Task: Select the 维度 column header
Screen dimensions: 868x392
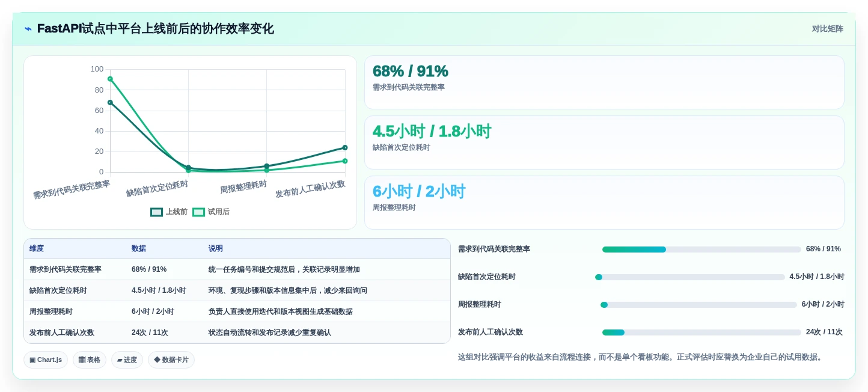Action: click(37, 249)
